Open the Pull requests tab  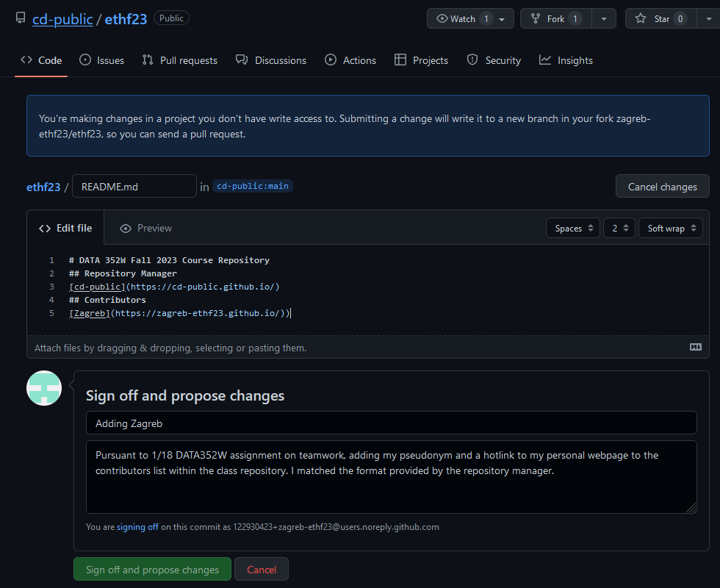coord(180,60)
